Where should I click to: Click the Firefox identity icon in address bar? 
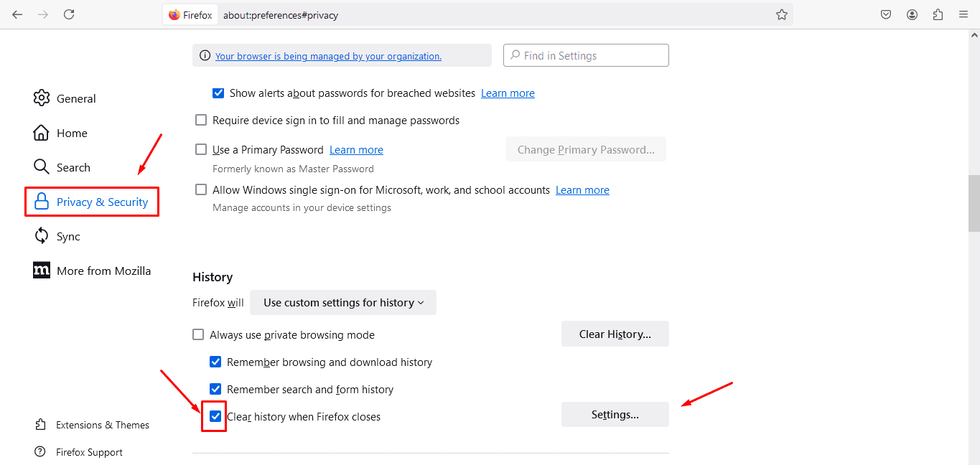coord(191,15)
